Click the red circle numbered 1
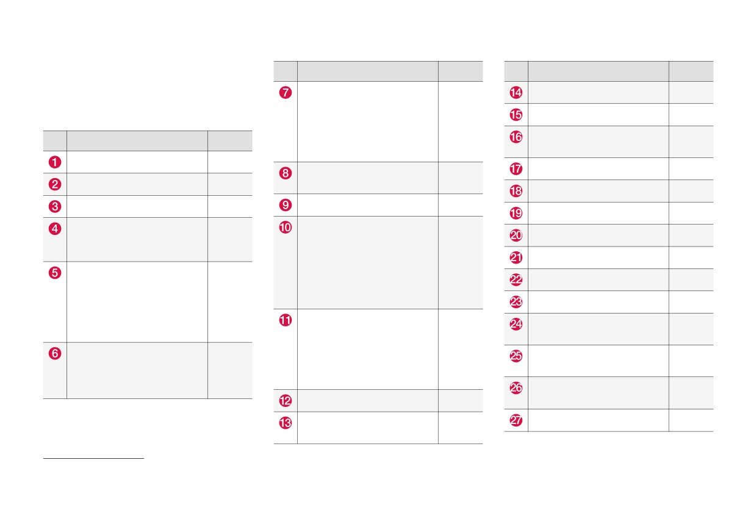 55,162
